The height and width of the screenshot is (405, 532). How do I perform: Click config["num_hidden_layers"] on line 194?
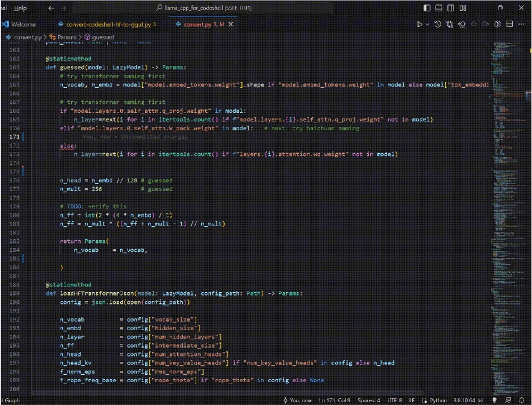pos(174,337)
